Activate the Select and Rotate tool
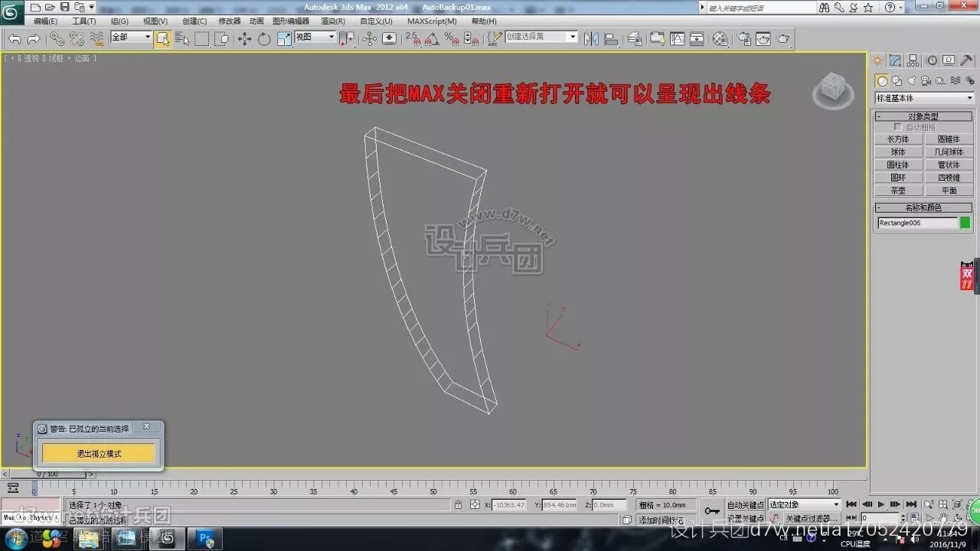The height and width of the screenshot is (551, 980). pos(263,38)
